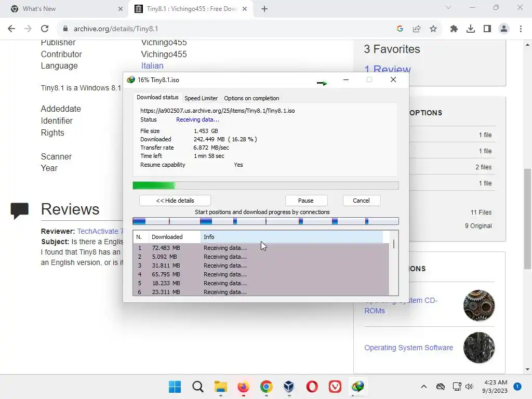Hide the download details panel

175,201
